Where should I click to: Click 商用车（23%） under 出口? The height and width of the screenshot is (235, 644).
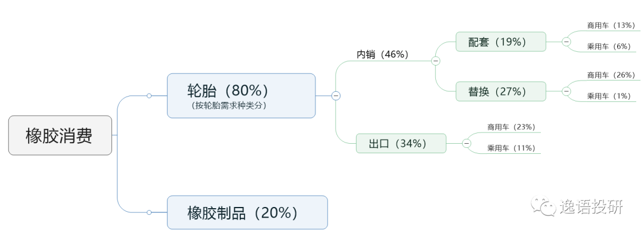(x=512, y=127)
